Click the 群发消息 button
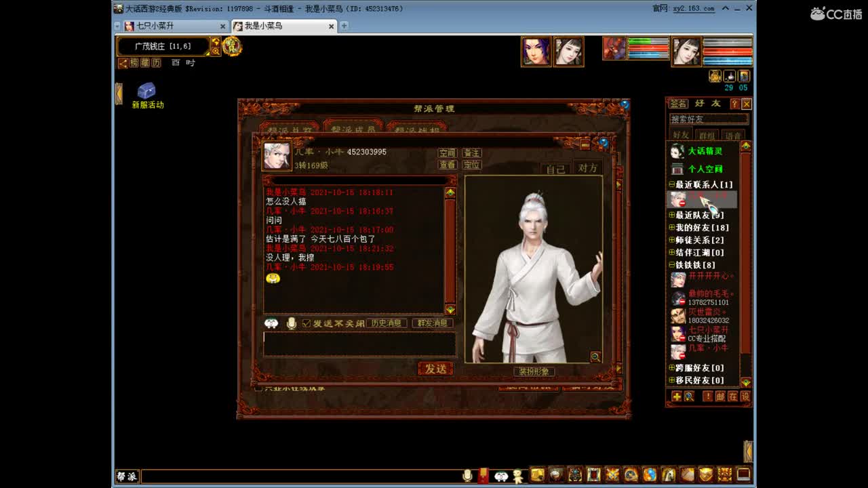Image resolution: width=868 pixels, height=488 pixels. coord(432,323)
